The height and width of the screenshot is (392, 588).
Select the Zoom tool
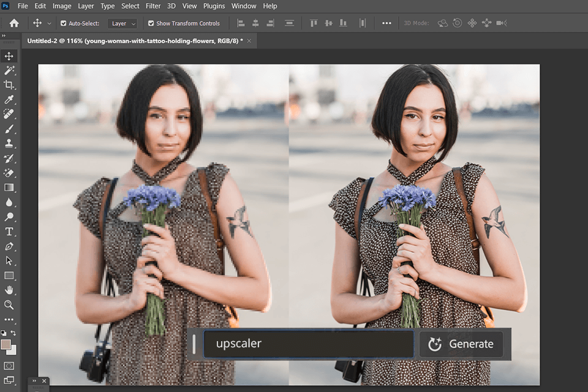[x=9, y=304]
